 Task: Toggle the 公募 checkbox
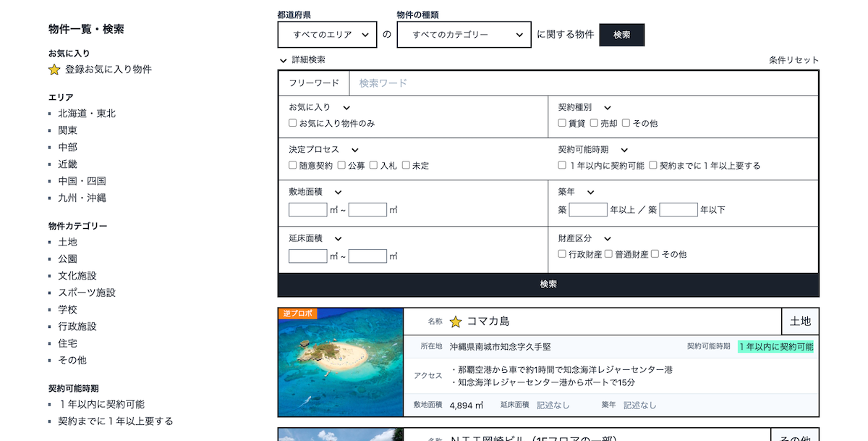341,165
